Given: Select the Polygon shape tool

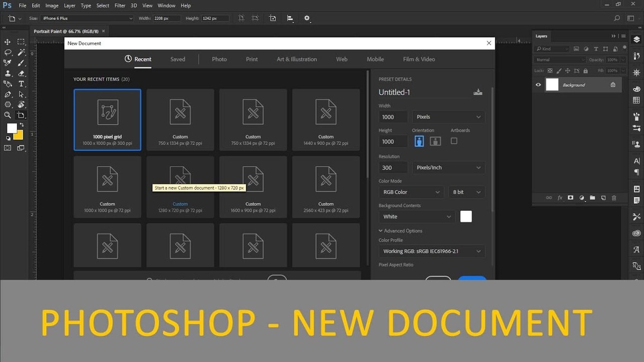Looking at the screenshot, I should point(8,105).
